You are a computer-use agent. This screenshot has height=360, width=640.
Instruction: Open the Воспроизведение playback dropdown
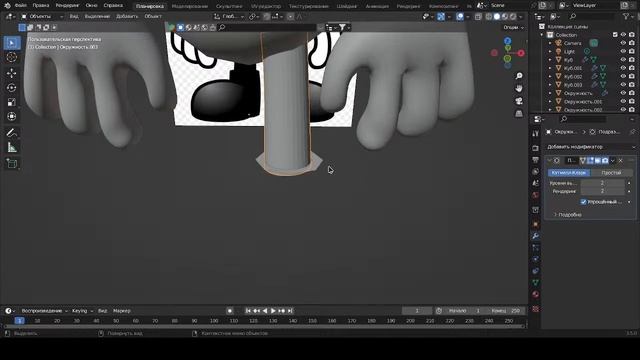pos(44,311)
